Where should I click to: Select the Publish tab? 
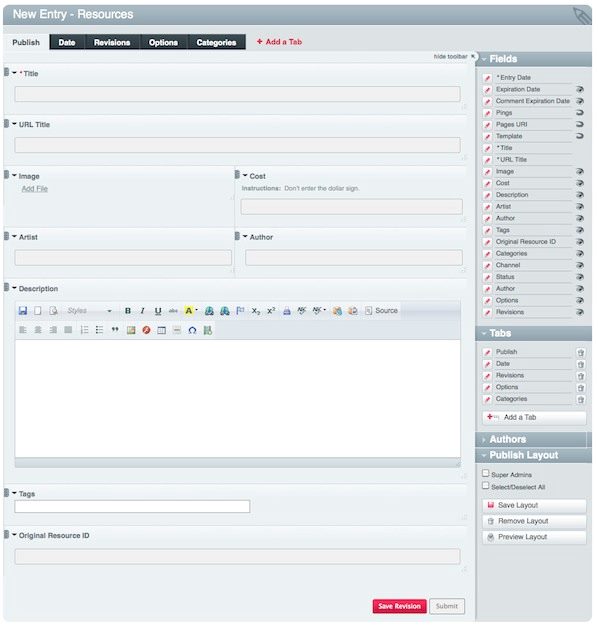point(26,42)
